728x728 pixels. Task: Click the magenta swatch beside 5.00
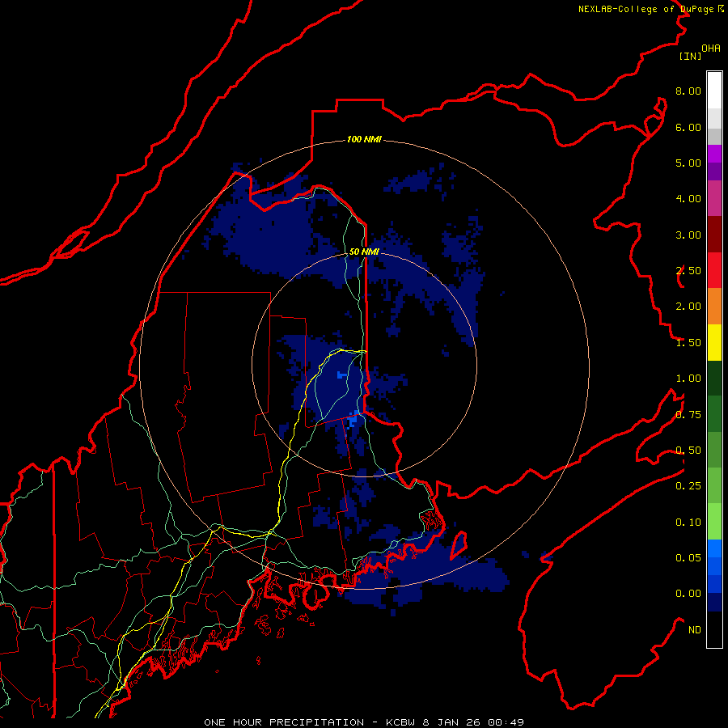[714, 154]
